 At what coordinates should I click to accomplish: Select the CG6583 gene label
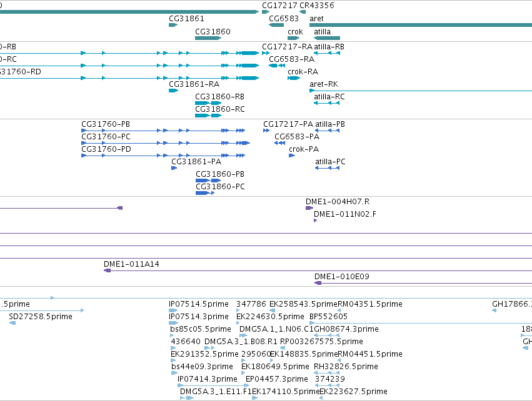coord(284,19)
